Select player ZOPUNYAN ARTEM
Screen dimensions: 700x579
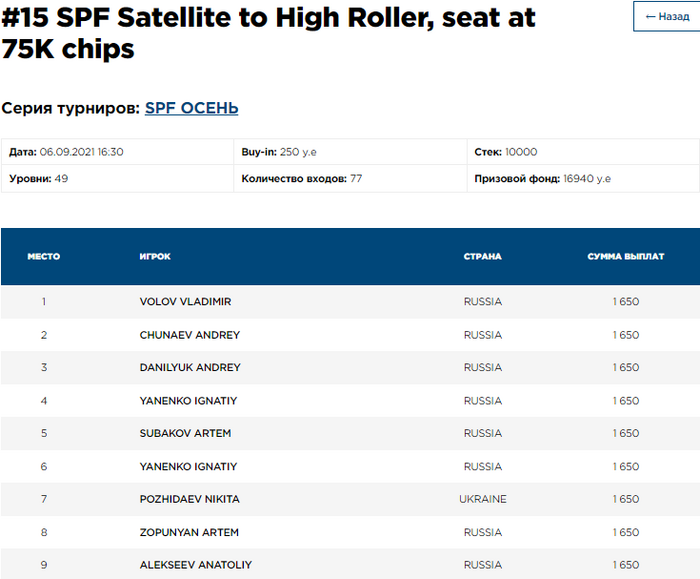click(x=189, y=532)
